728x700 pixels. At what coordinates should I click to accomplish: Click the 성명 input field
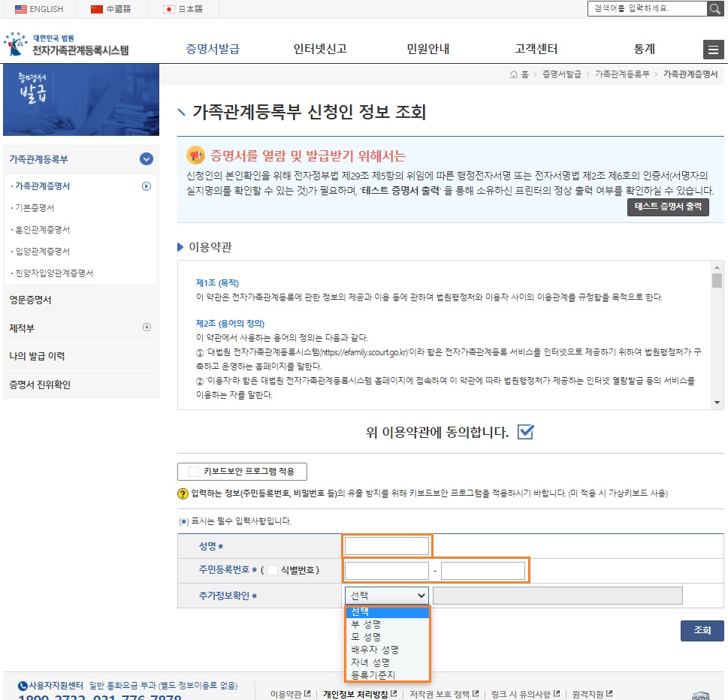click(387, 546)
